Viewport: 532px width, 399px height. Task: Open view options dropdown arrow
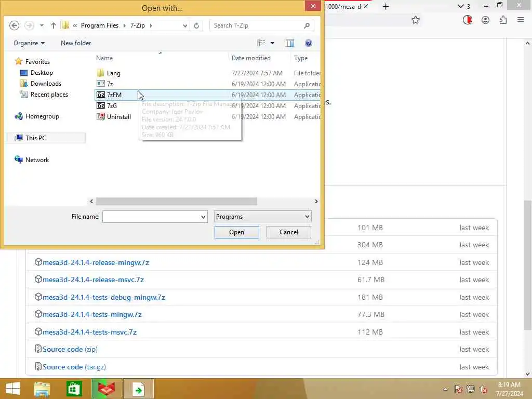272,43
